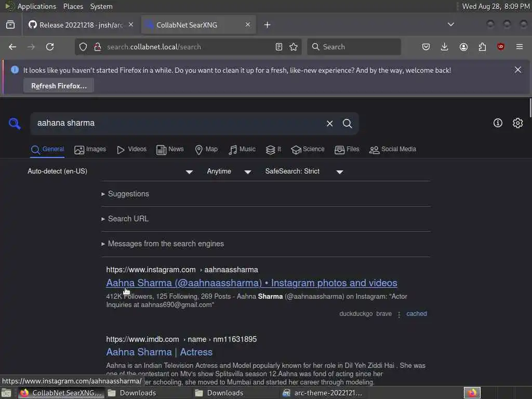Switch to Images search category

click(x=90, y=149)
